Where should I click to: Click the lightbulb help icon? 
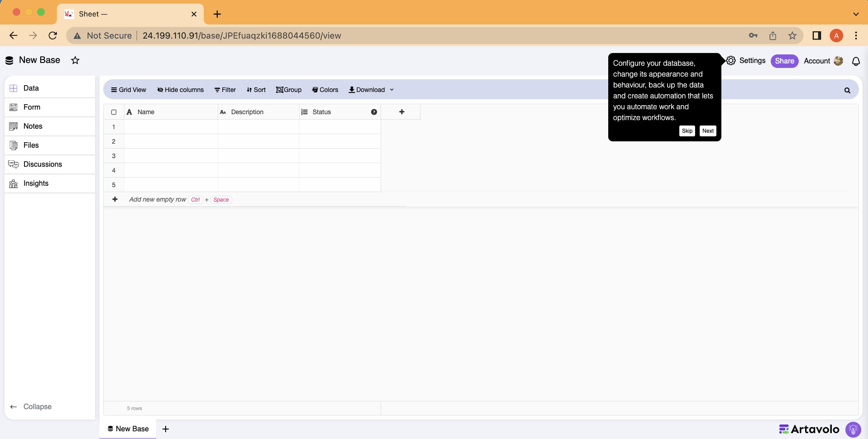tap(853, 429)
